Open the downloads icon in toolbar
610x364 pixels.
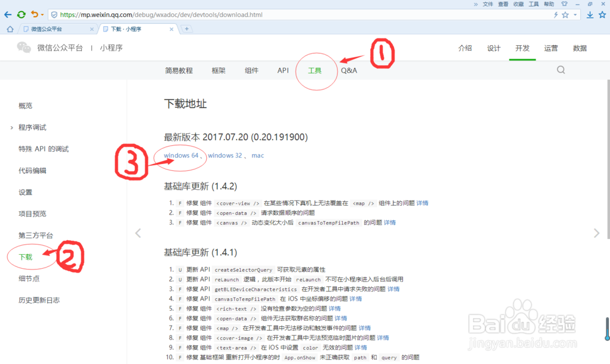(x=590, y=15)
